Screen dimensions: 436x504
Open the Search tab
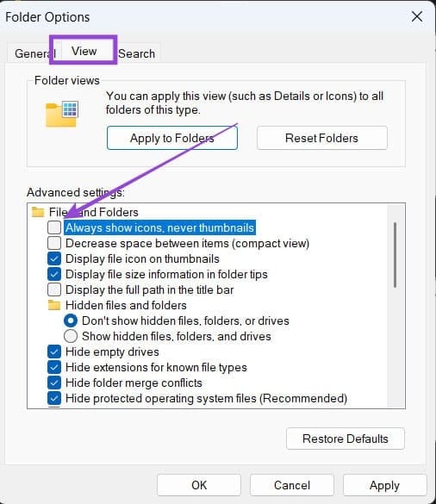click(x=137, y=53)
